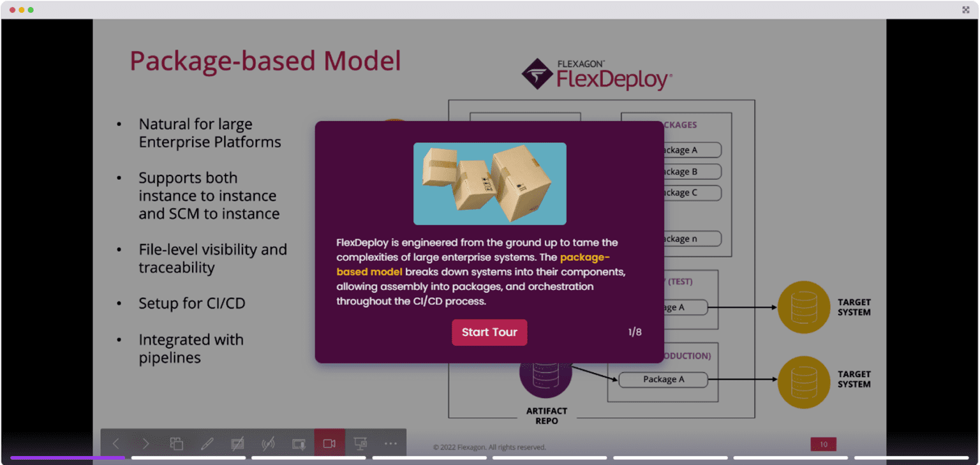The width and height of the screenshot is (980, 465).
Task: Go to the previous slide arrow
Action: coord(115,443)
